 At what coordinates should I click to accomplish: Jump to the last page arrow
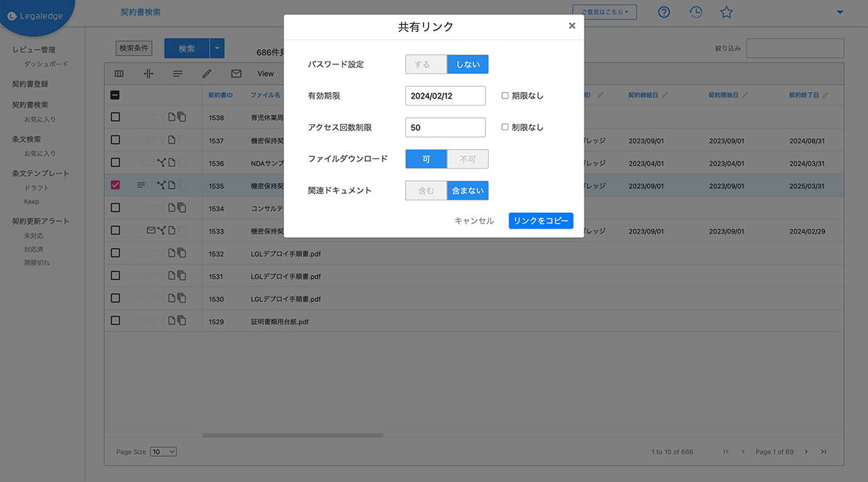(x=823, y=452)
